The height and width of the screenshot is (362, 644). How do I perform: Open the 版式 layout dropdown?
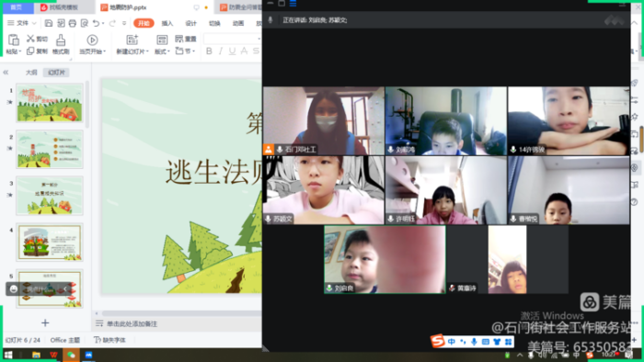(x=162, y=51)
